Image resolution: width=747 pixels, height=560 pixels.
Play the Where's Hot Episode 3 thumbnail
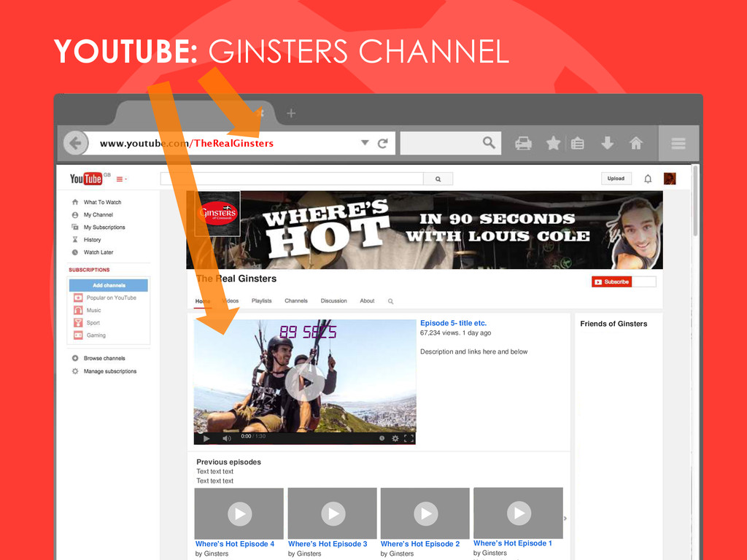click(x=333, y=513)
